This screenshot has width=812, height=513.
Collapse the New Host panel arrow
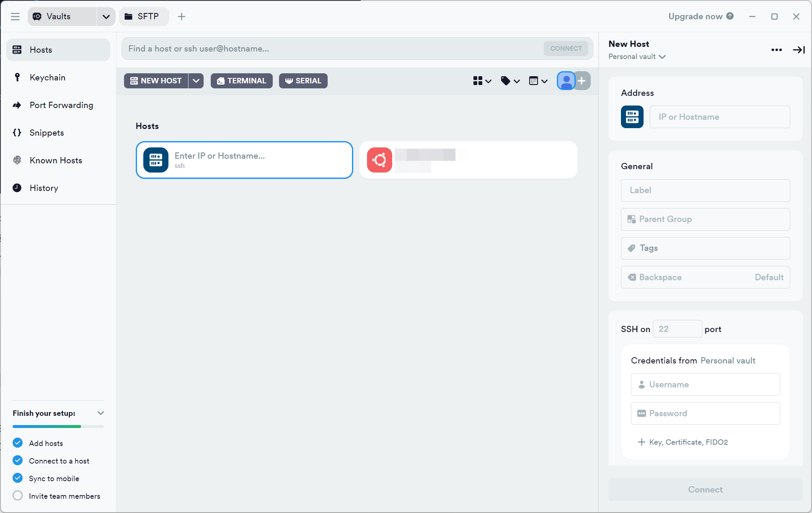tap(799, 50)
